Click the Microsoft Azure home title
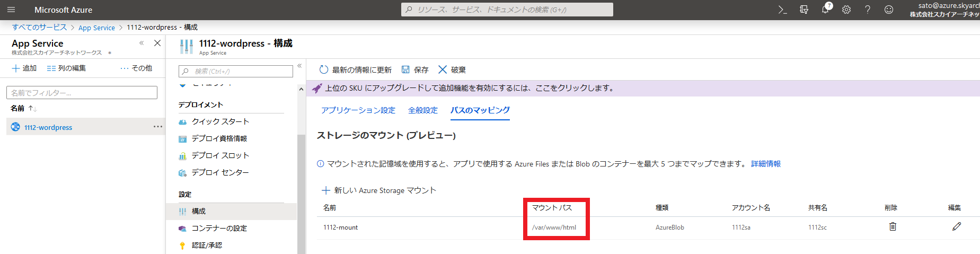Image resolution: width=980 pixels, height=254 pixels. [63, 10]
